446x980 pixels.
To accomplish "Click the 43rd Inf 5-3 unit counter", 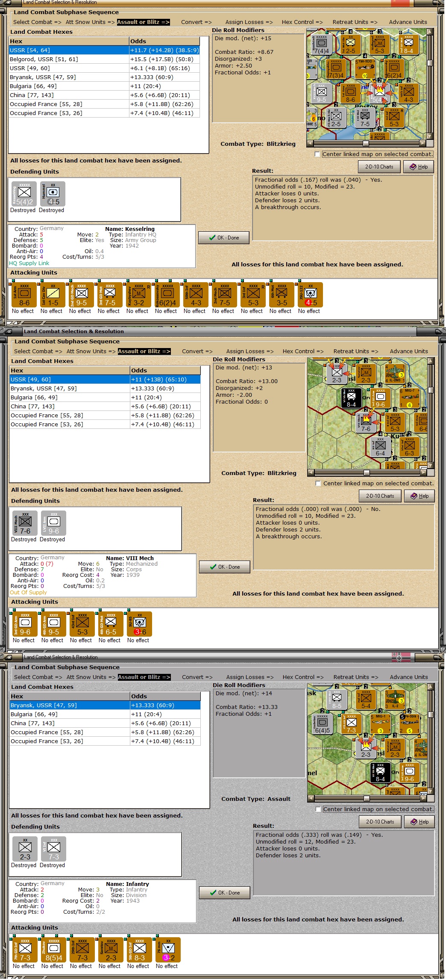I will pyautogui.click(x=82, y=624).
